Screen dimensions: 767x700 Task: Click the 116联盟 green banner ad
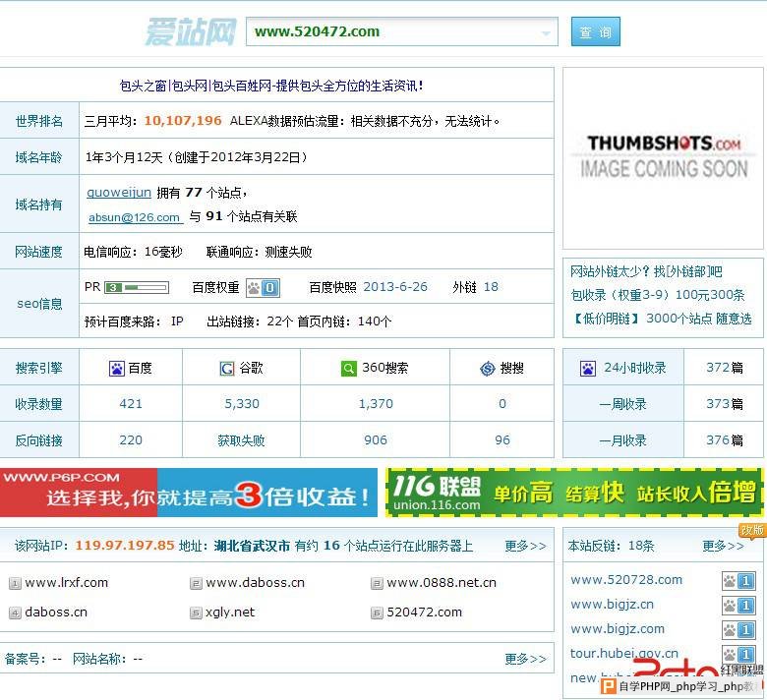click(574, 493)
